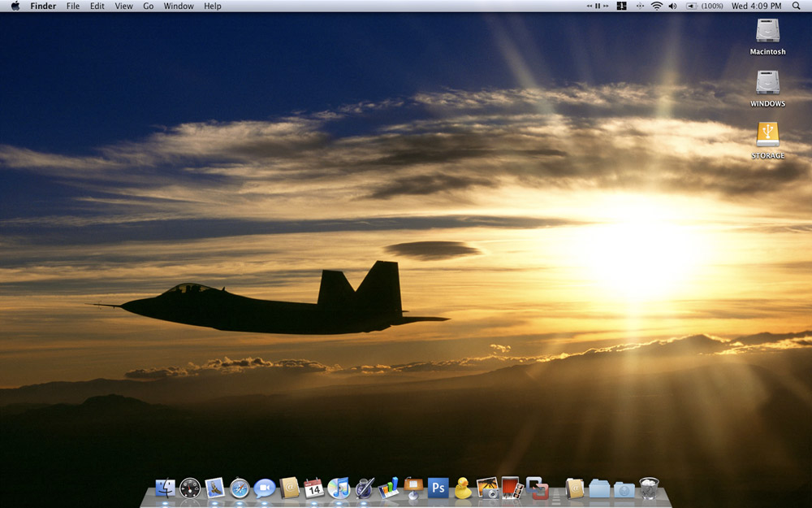Open the Help menu

coord(212,7)
